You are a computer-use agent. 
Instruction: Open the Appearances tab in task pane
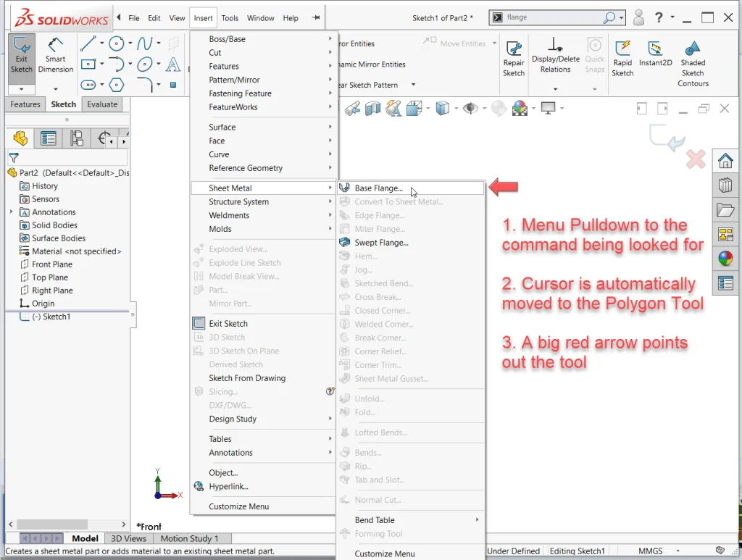(725, 259)
